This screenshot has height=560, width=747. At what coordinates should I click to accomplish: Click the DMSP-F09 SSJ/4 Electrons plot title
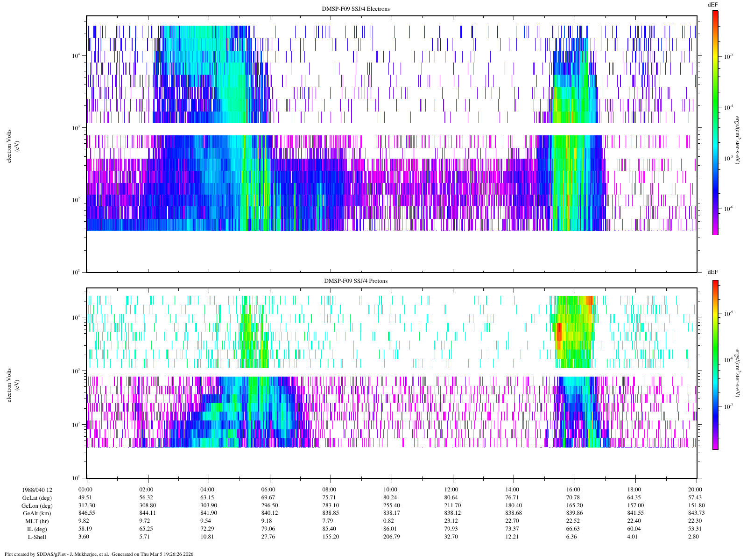point(356,9)
